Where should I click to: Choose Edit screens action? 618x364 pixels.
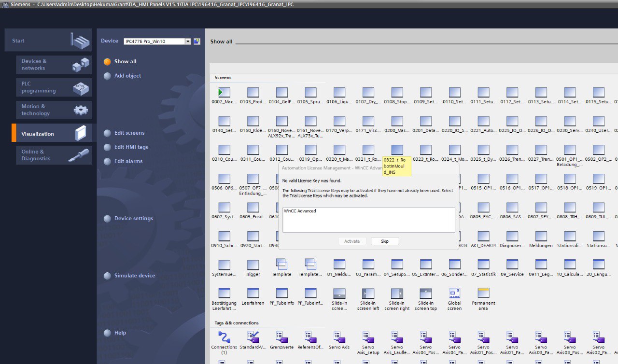pyautogui.click(x=129, y=133)
